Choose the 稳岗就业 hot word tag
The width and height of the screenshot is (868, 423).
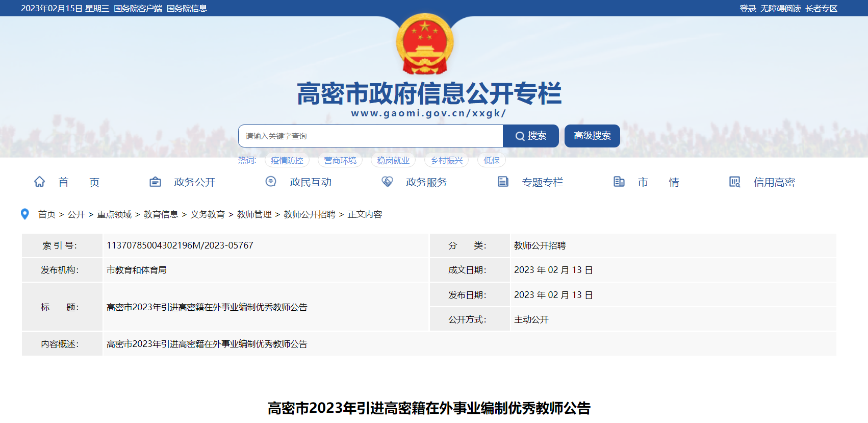coord(393,160)
